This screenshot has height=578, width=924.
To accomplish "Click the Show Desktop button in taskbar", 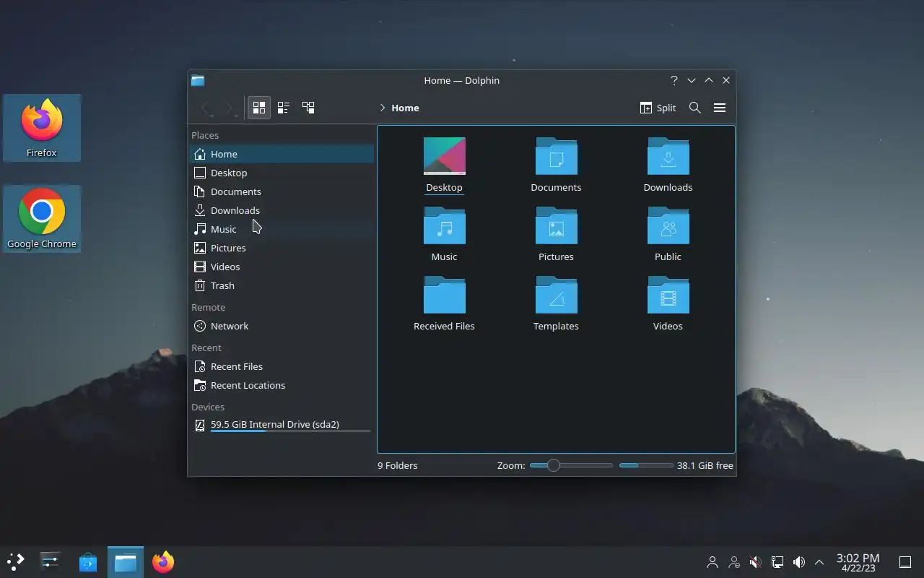I will (905, 562).
